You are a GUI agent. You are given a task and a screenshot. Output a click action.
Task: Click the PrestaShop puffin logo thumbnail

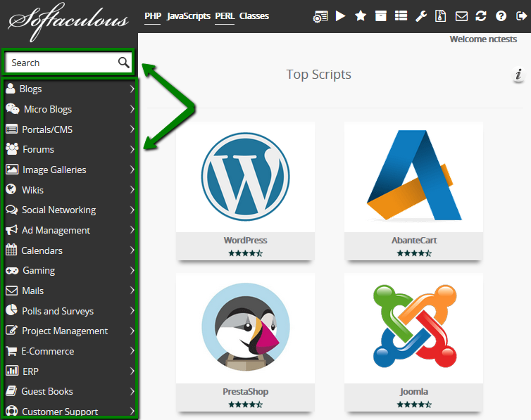[246, 326]
